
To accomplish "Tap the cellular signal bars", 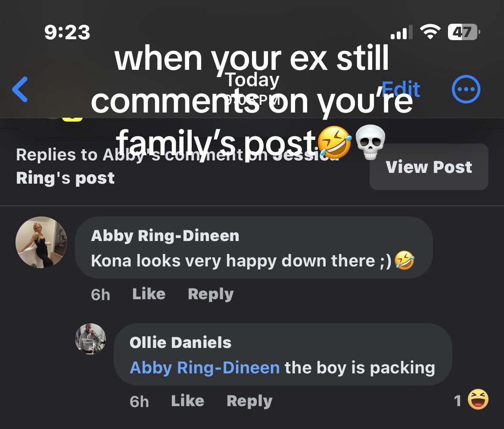I will click(x=401, y=33).
